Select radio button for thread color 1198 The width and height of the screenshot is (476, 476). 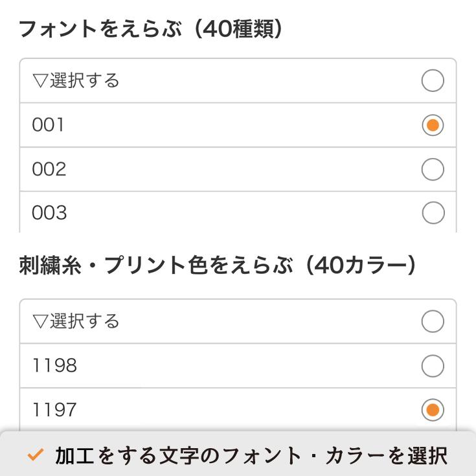433,366
